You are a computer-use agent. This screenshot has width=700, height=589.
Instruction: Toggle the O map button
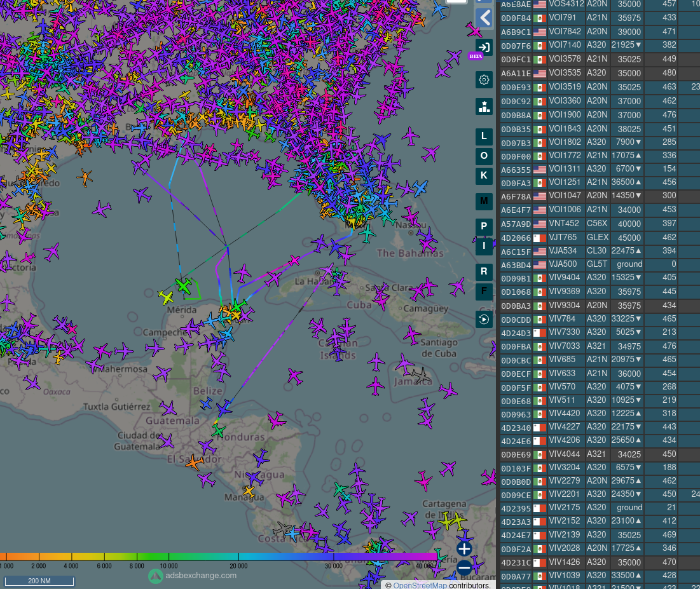(484, 156)
